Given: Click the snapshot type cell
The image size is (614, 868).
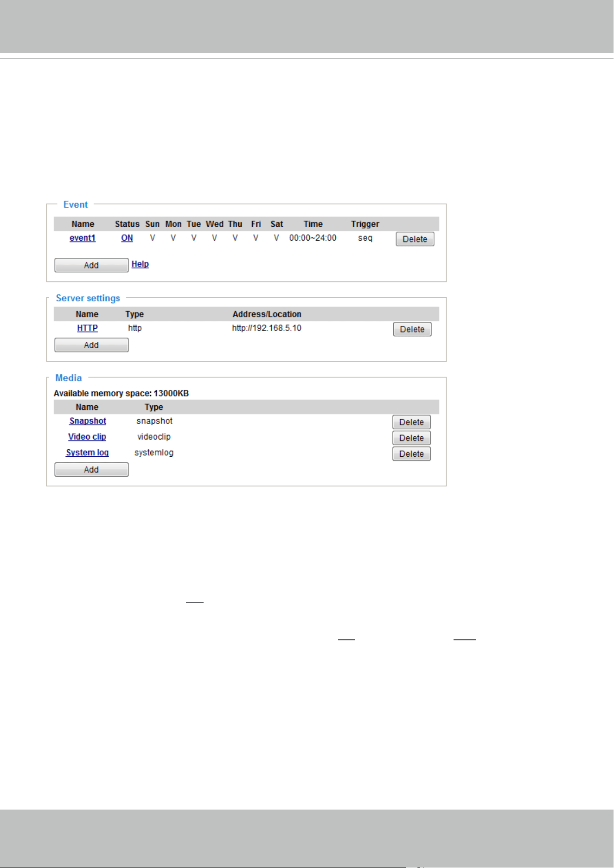Looking at the screenshot, I should coord(154,421).
